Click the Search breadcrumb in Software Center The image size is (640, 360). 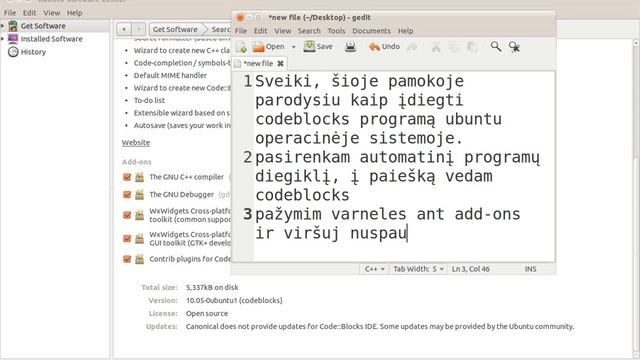pos(221,29)
